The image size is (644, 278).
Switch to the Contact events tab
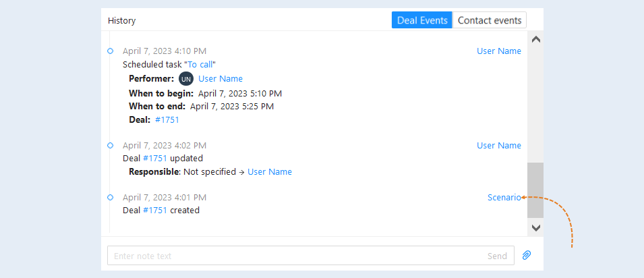pos(490,20)
